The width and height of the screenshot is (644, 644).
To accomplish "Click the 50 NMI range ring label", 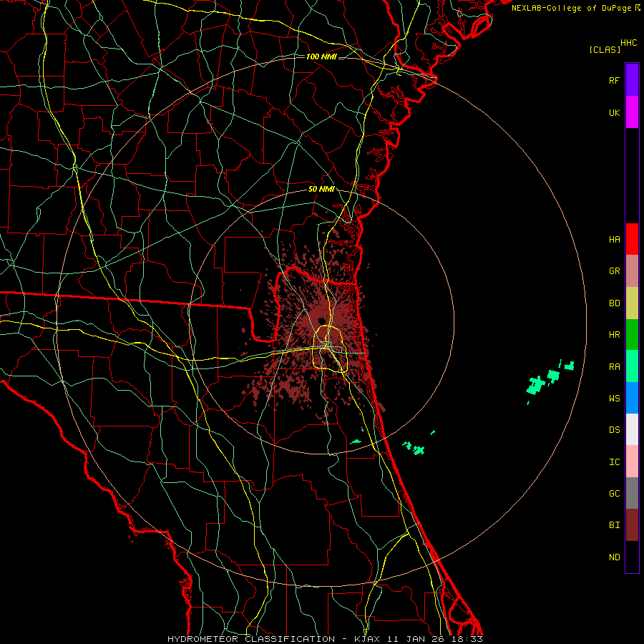I will coord(321,190).
